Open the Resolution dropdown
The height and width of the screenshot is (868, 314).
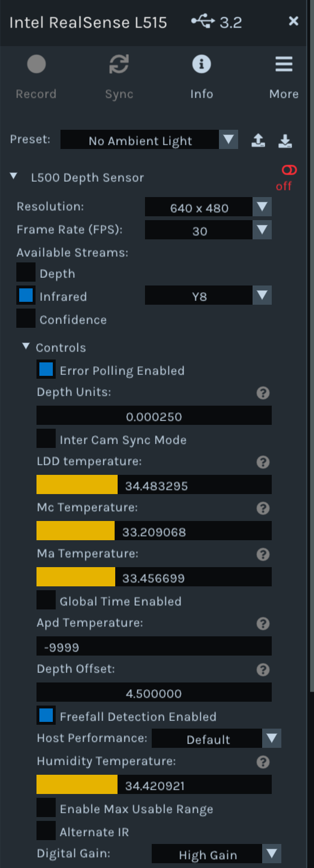point(262,207)
